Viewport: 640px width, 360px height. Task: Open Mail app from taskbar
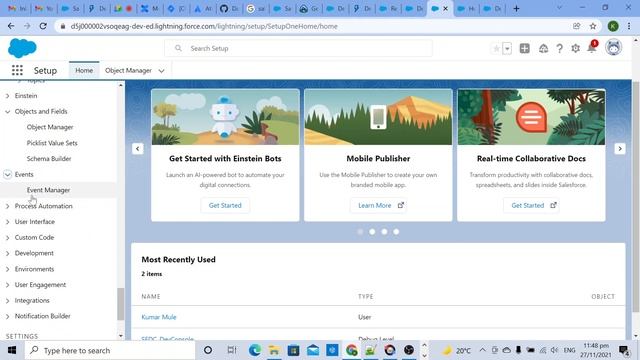pos(313,350)
